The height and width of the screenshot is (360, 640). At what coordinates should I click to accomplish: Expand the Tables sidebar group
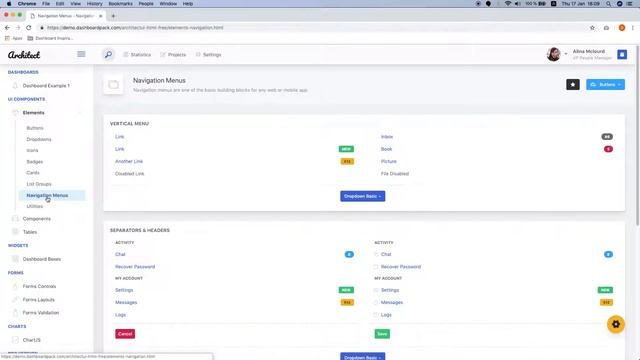47,232
